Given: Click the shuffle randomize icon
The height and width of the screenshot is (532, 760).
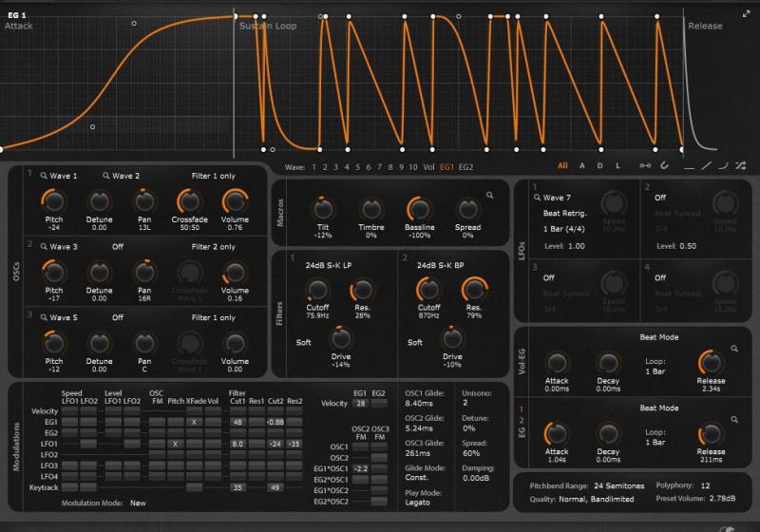Looking at the screenshot, I should (x=740, y=165).
